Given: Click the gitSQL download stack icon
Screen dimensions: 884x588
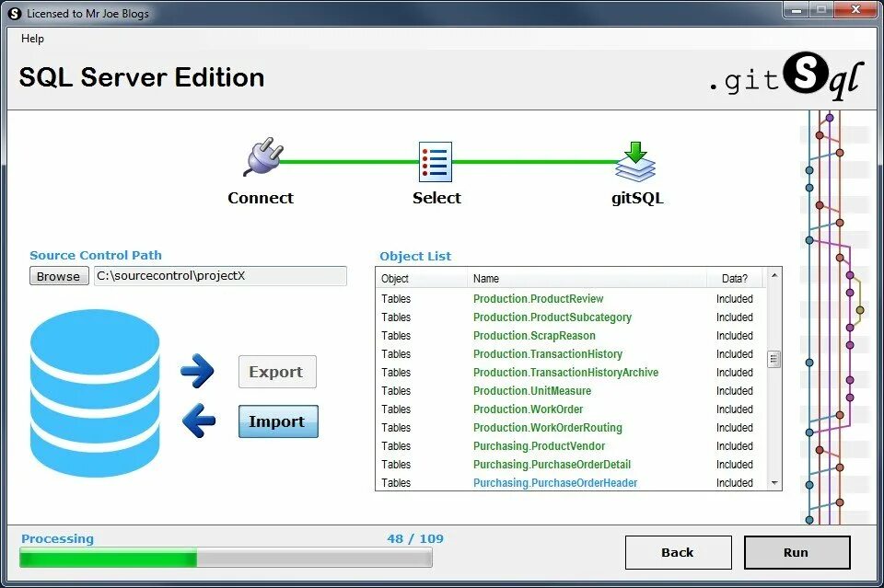Looking at the screenshot, I should pos(635,162).
